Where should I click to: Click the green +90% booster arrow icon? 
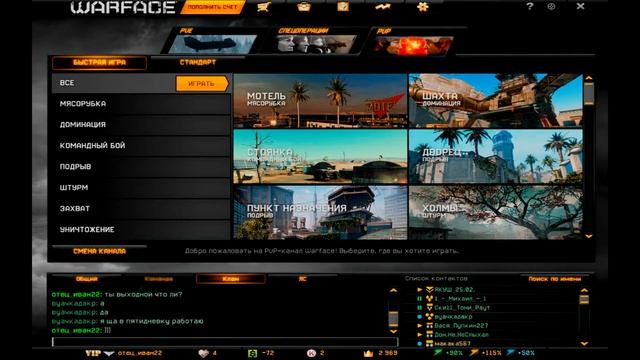click(438, 352)
